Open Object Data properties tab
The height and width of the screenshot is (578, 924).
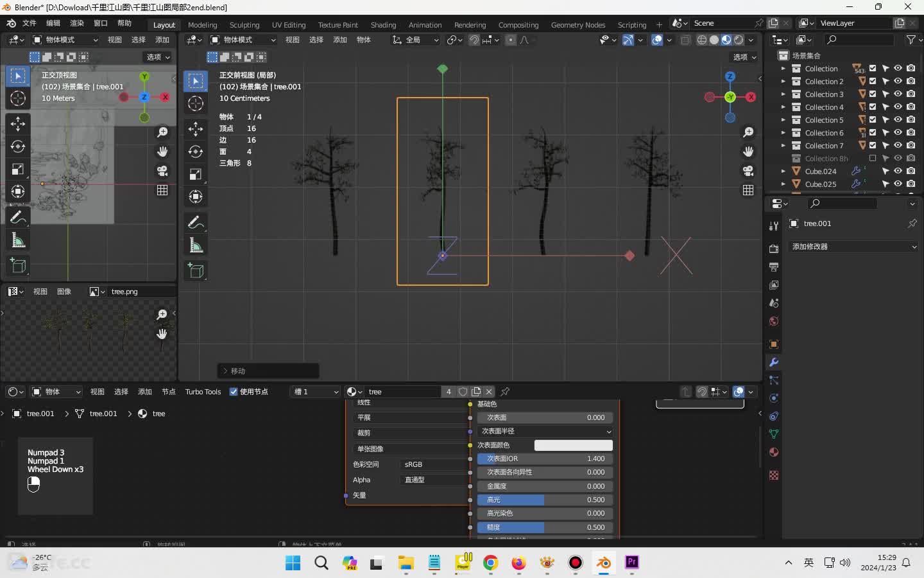click(774, 434)
